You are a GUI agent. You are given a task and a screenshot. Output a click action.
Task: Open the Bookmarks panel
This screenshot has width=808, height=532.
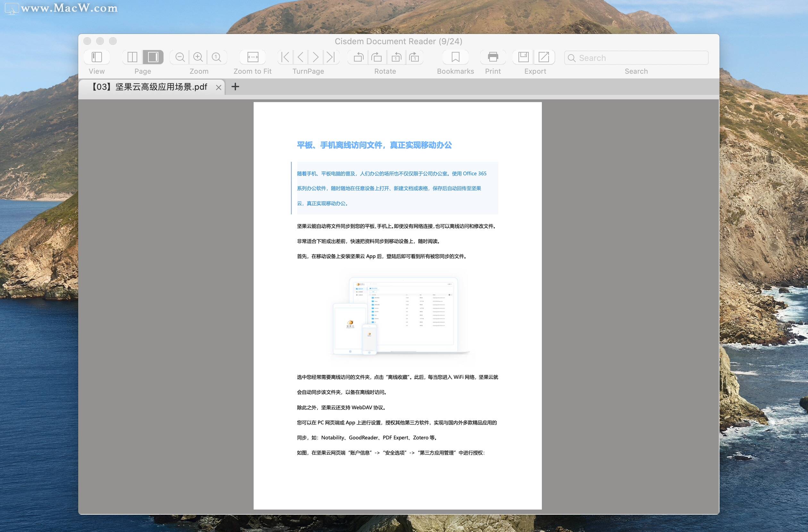[456, 57]
